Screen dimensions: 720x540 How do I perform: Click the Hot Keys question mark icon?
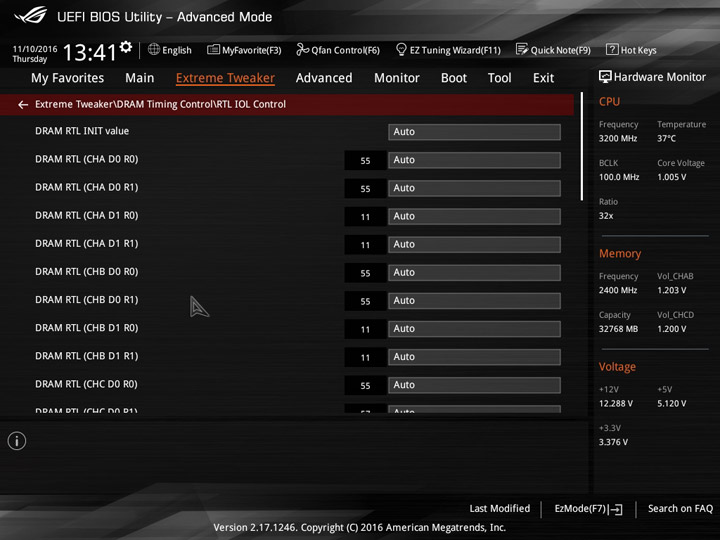[x=612, y=49]
